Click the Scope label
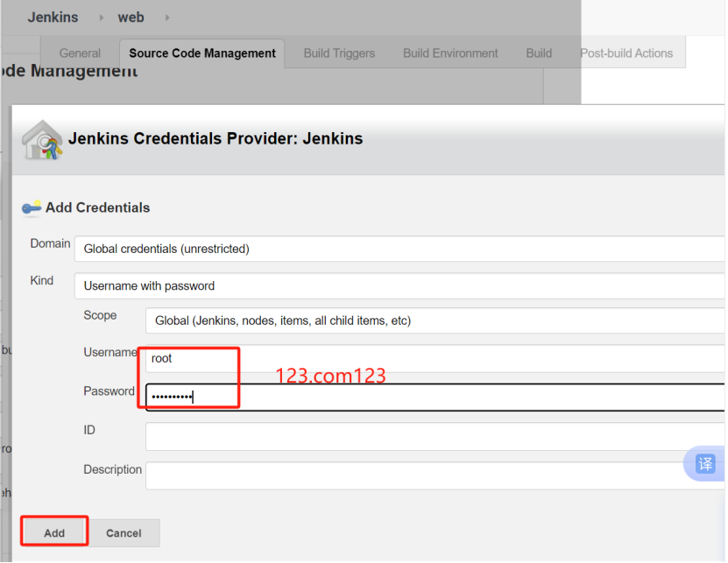Image resolution: width=728 pixels, height=563 pixels. click(100, 315)
